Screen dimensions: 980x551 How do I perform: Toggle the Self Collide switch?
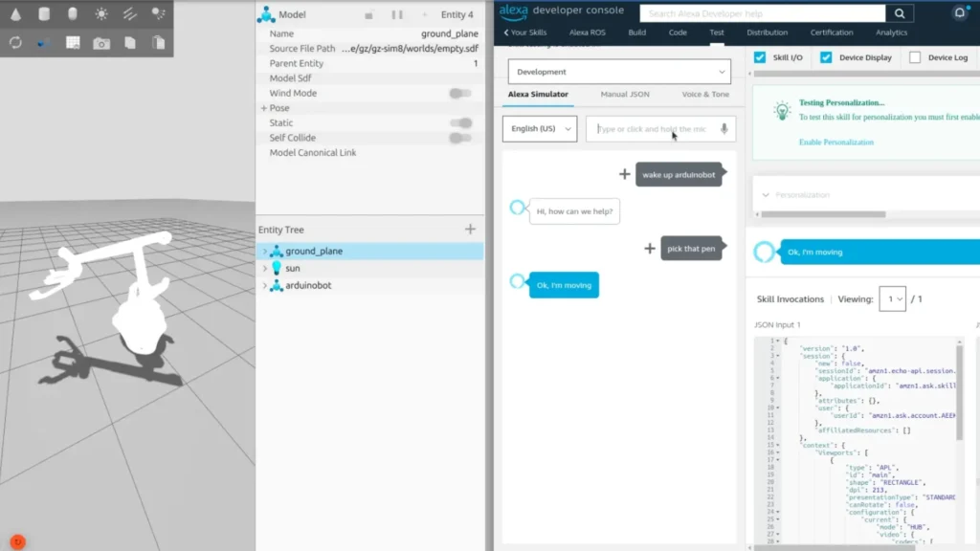[x=460, y=138]
